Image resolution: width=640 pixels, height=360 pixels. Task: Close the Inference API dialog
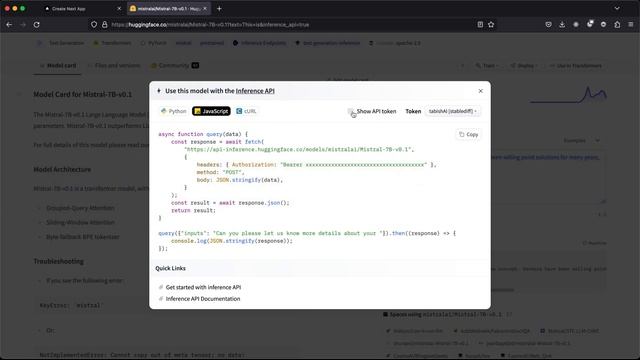[x=480, y=91]
